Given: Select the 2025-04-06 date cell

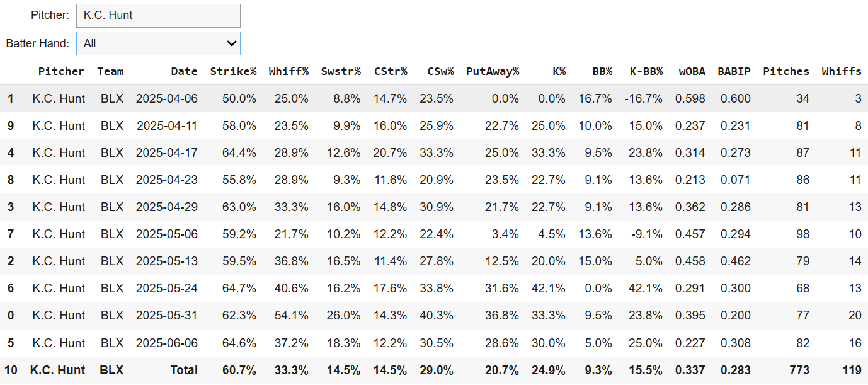Looking at the screenshot, I should pos(167,98).
